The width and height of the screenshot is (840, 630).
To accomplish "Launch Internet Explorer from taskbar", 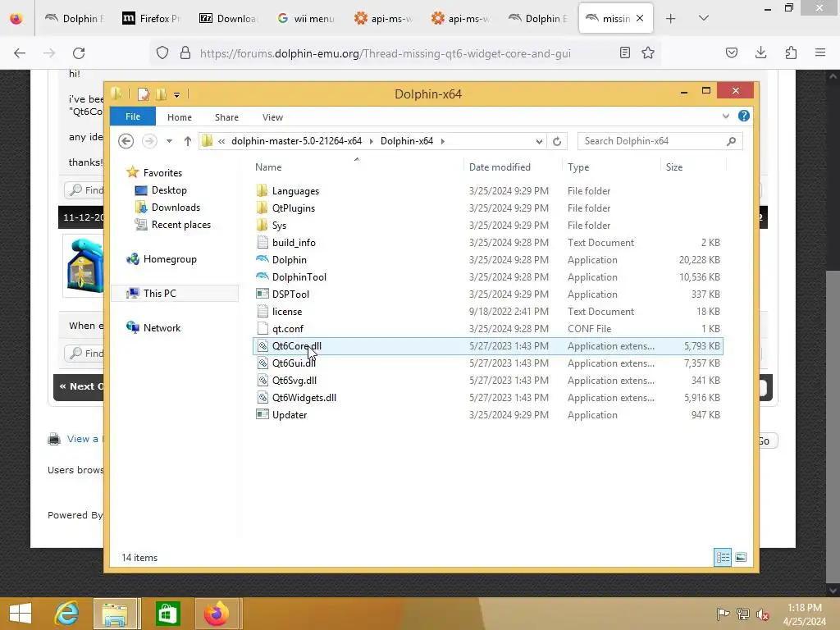I will coord(67,614).
